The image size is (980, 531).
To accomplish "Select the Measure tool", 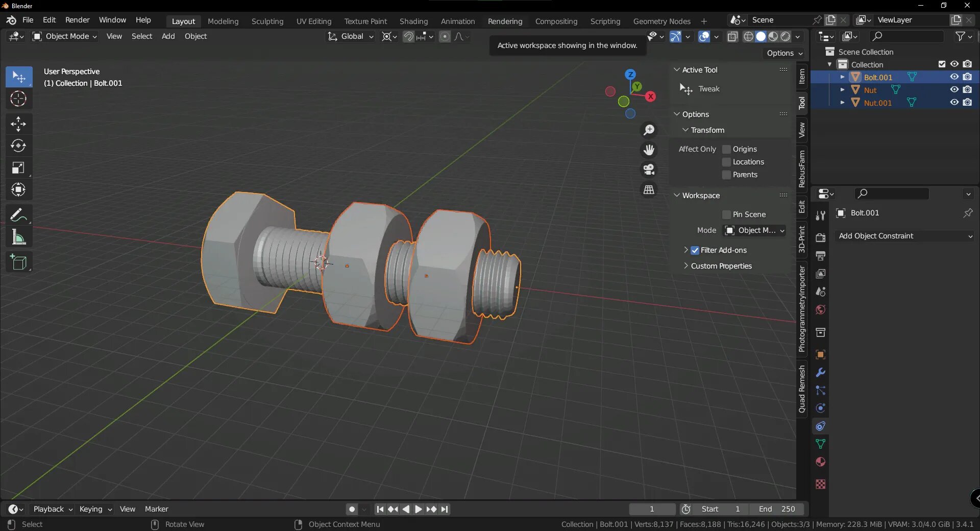I will tap(18, 237).
